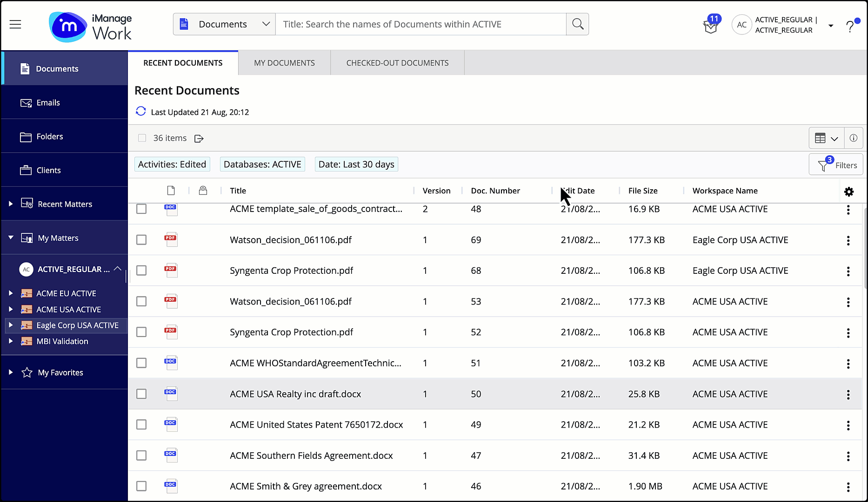Open the notifications tray showing 11 items
Screen dimensions: 868x502
pyautogui.click(x=711, y=26)
